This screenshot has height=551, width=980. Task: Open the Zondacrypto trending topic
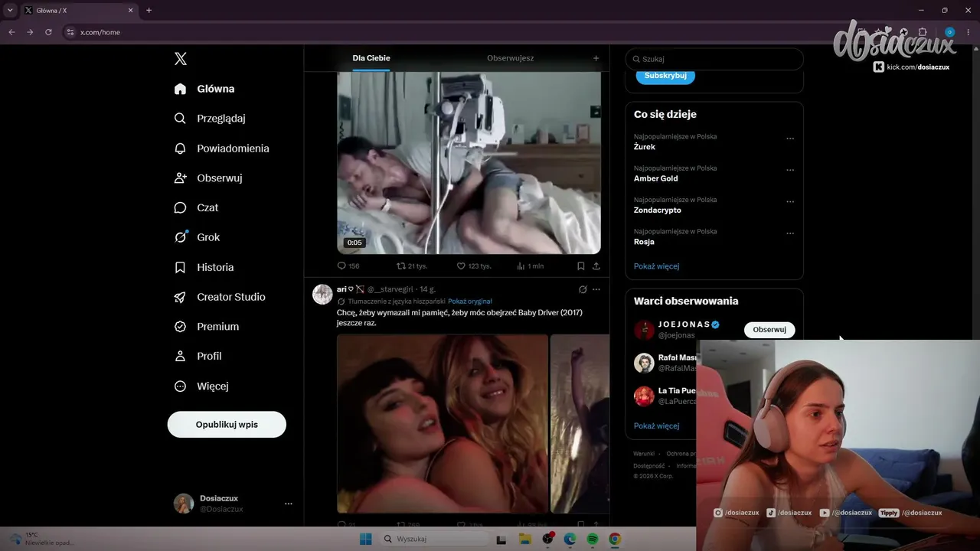pos(658,210)
